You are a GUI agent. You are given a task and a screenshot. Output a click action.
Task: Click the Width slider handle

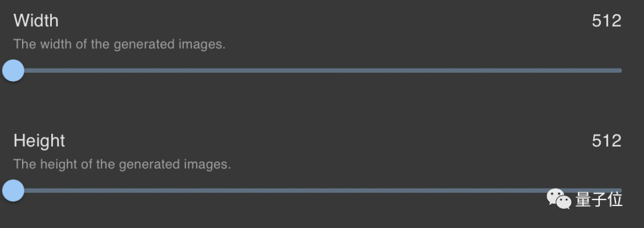(x=13, y=70)
